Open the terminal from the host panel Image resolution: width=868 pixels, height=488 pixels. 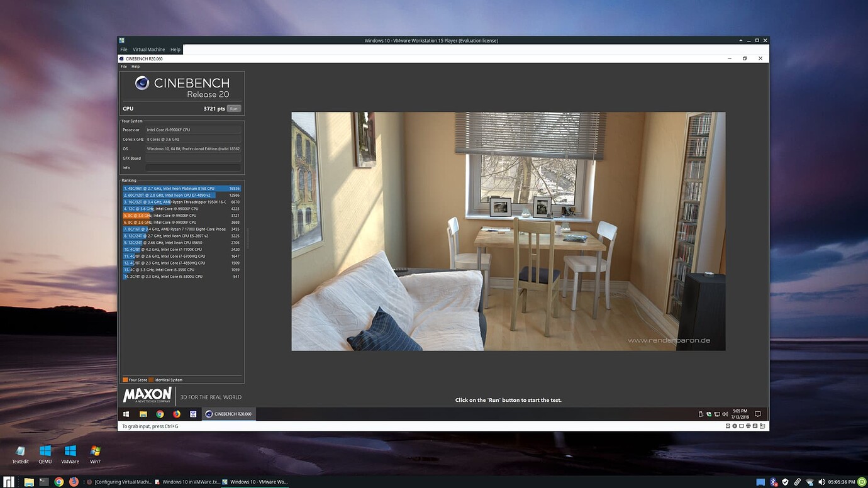44,482
